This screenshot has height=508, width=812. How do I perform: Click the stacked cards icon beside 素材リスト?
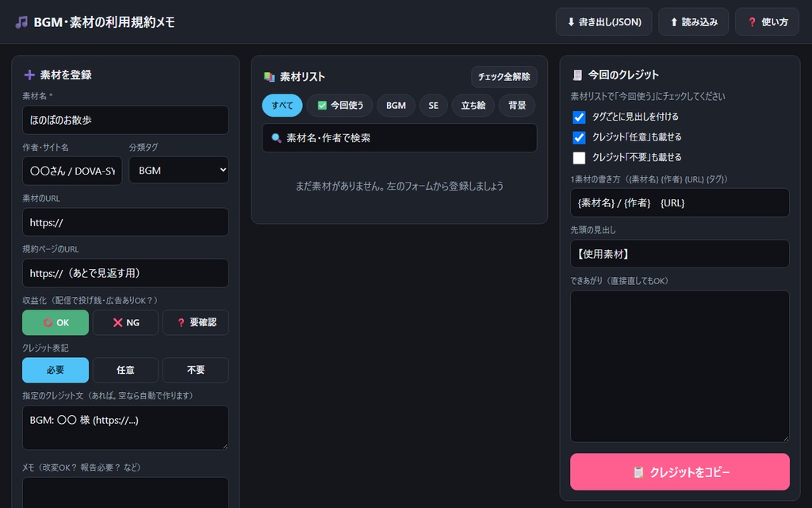pos(270,77)
